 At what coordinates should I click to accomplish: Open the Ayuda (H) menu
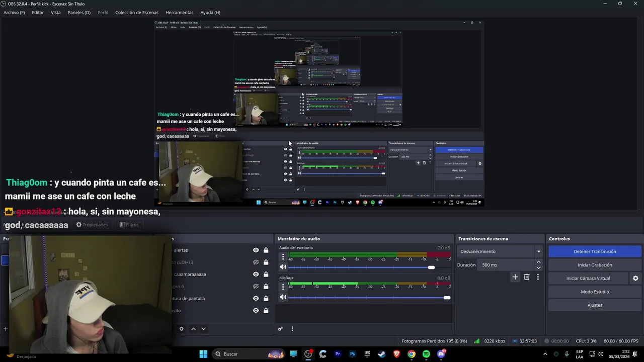[x=210, y=13]
